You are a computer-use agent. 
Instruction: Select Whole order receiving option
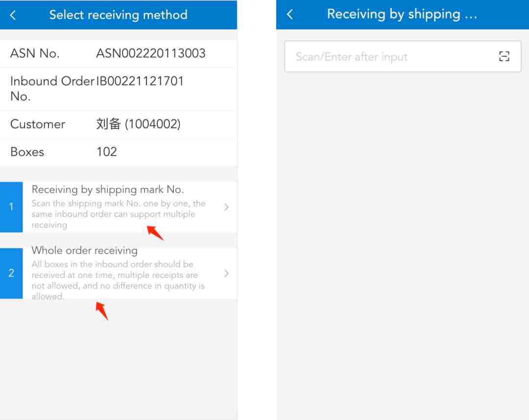(x=119, y=273)
